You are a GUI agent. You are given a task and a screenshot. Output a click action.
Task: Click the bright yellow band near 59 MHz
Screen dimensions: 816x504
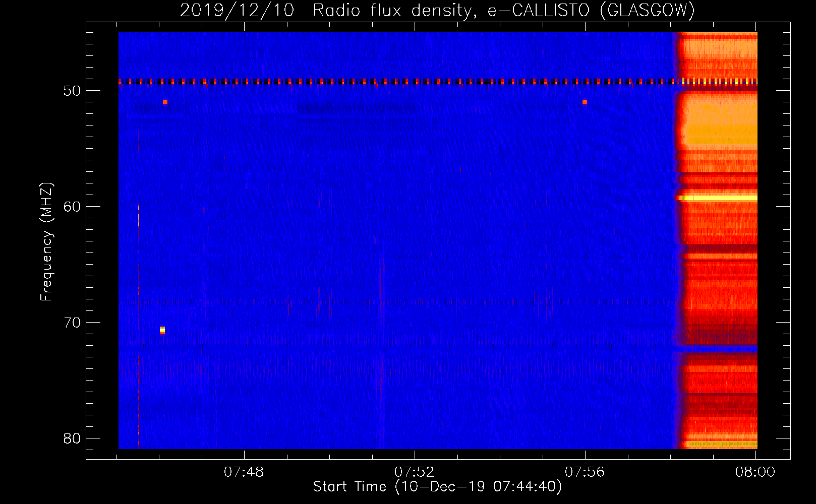[717, 198]
